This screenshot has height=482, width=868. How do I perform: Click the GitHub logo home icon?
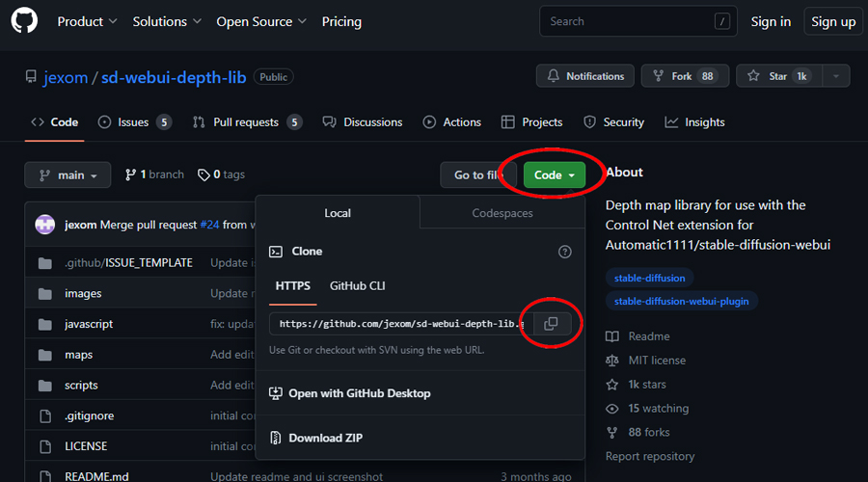24,21
